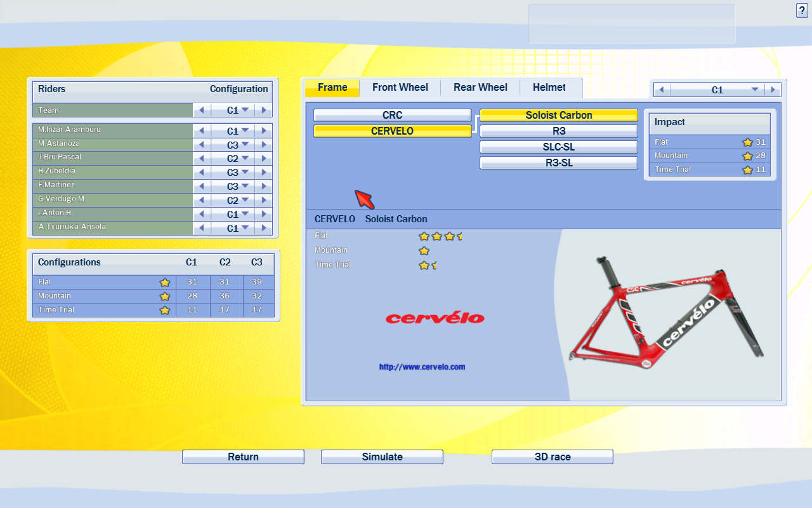Switch to the Front Wheel tab

pos(400,88)
